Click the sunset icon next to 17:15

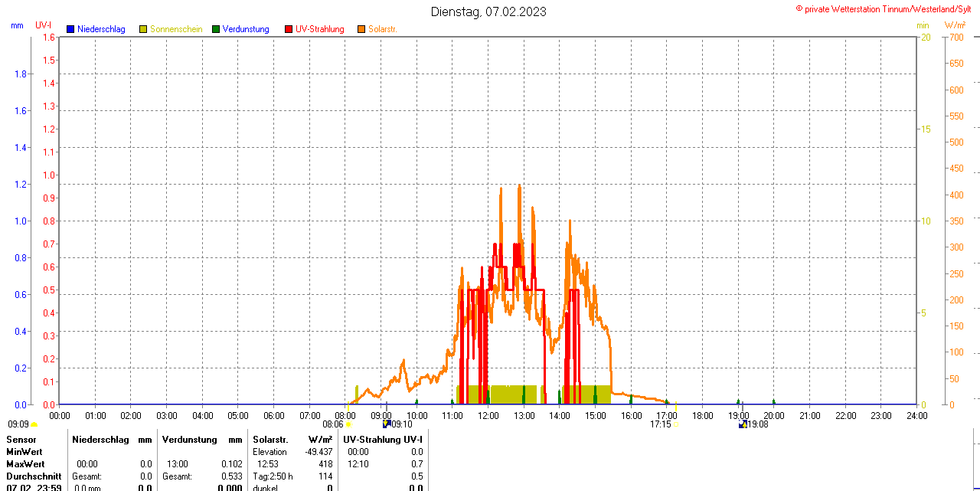point(675,424)
